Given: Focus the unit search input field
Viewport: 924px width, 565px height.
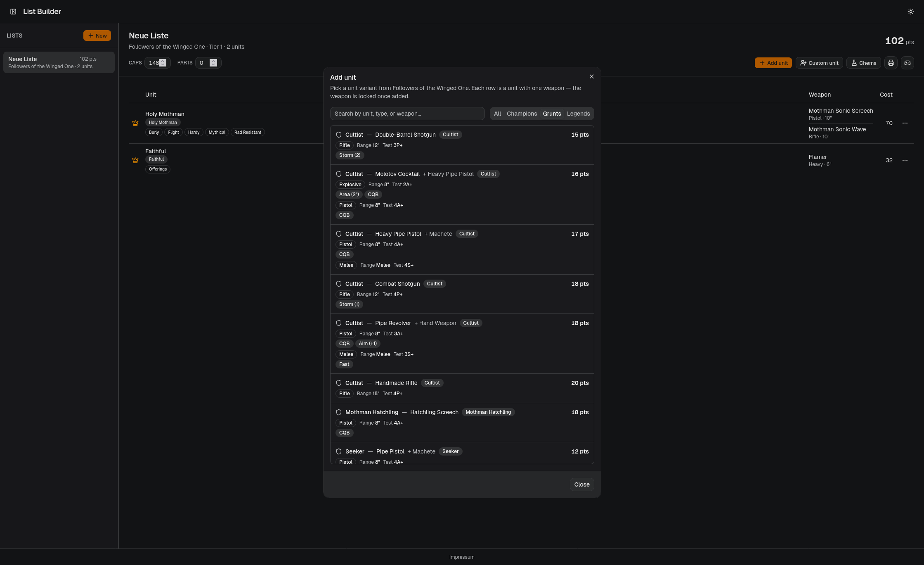Looking at the screenshot, I should click(x=407, y=114).
